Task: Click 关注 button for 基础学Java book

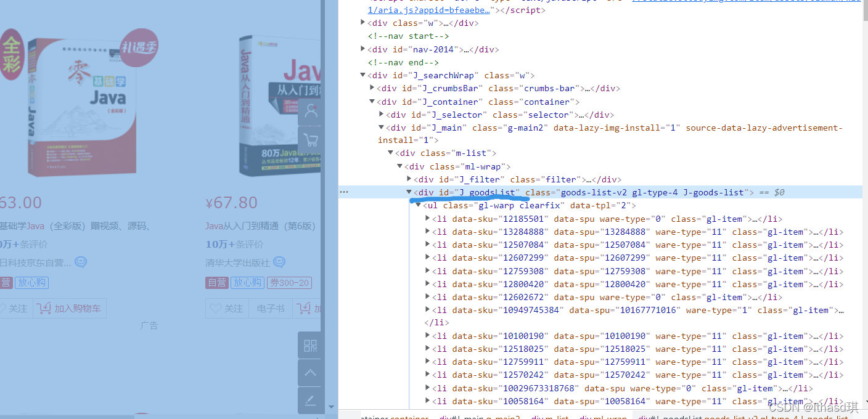Action: pyautogui.click(x=15, y=308)
